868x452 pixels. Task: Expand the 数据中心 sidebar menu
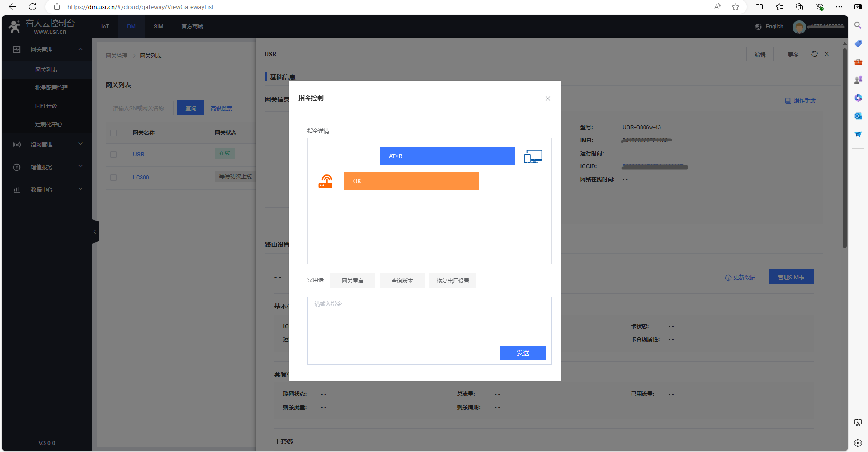tap(47, 189)
